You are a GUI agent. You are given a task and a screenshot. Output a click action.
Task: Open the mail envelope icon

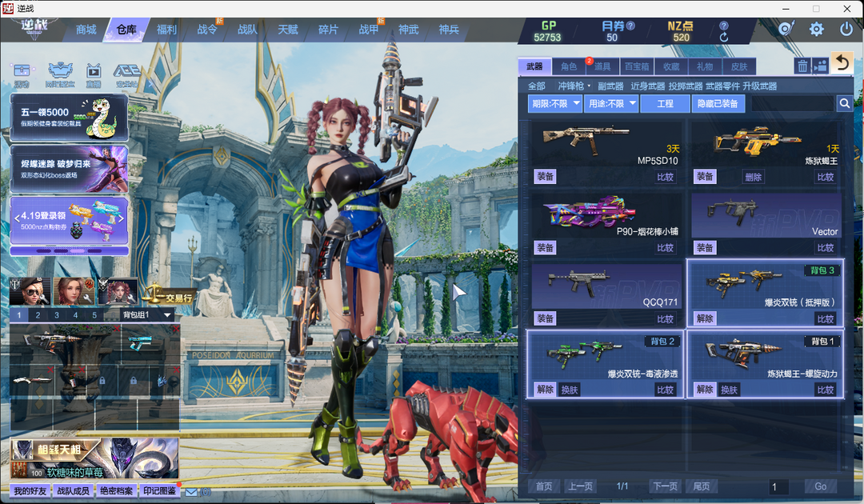pyautogui.click(x=191, y=492)
